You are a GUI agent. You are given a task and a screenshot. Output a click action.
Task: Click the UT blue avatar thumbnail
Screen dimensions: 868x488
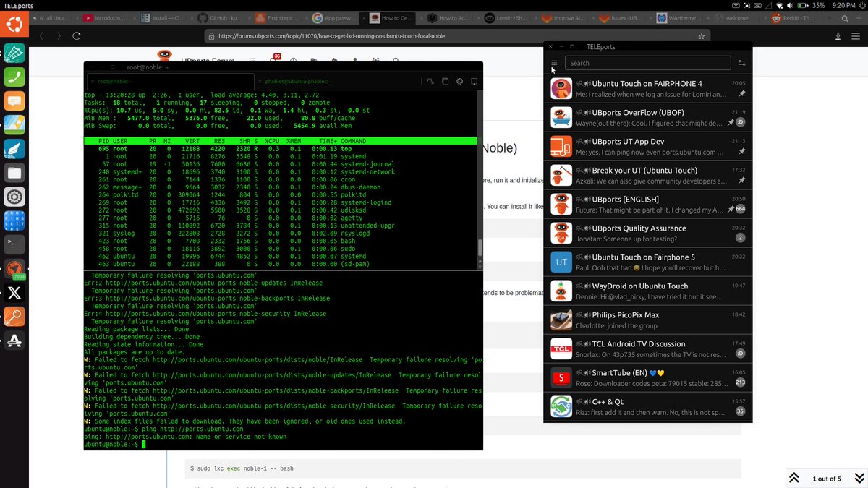(561, 262)
